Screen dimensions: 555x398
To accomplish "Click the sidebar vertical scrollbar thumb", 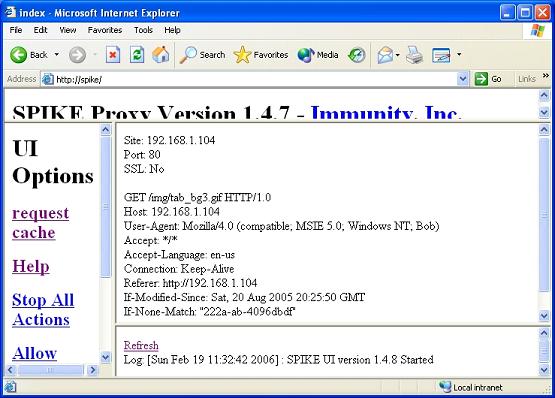I will tap(105, 207).
